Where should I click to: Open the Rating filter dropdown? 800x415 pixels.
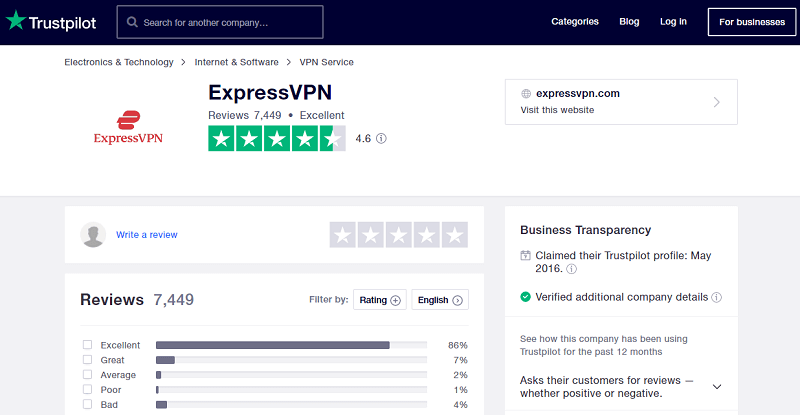380,300
